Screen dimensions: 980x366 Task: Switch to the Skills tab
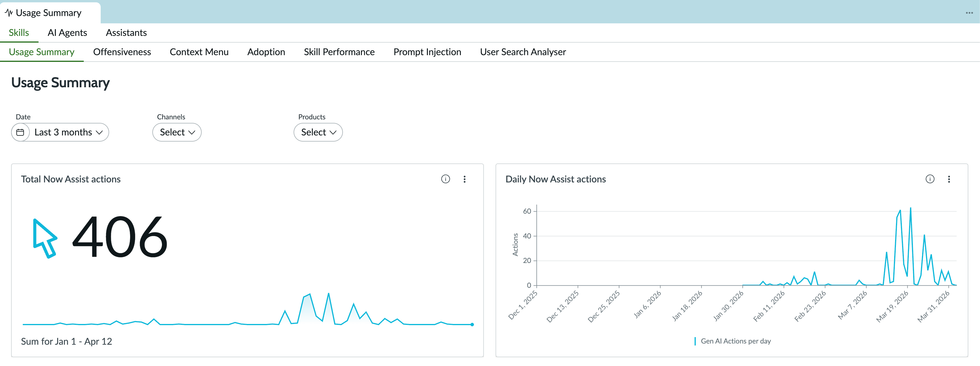pos(19,33)
